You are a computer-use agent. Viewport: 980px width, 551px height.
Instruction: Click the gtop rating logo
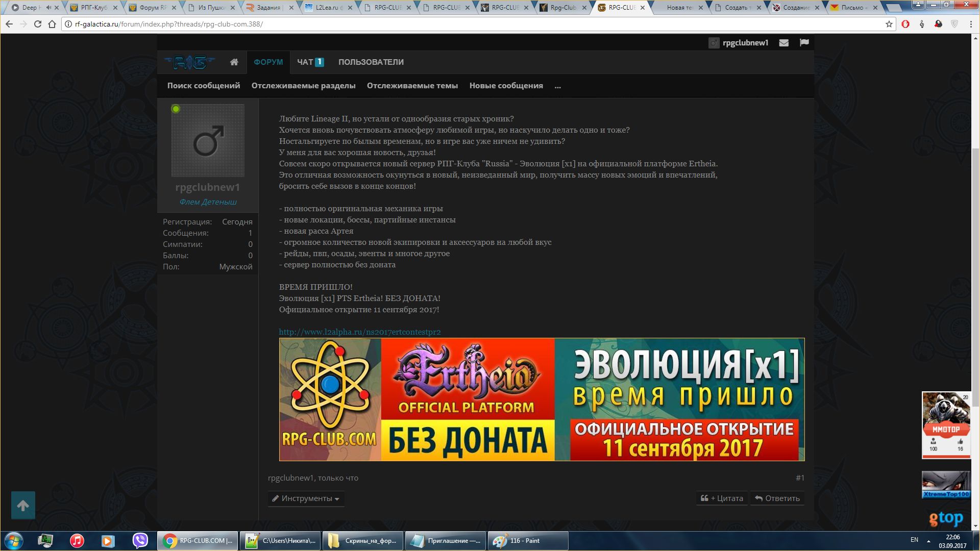tap(946, 519)
